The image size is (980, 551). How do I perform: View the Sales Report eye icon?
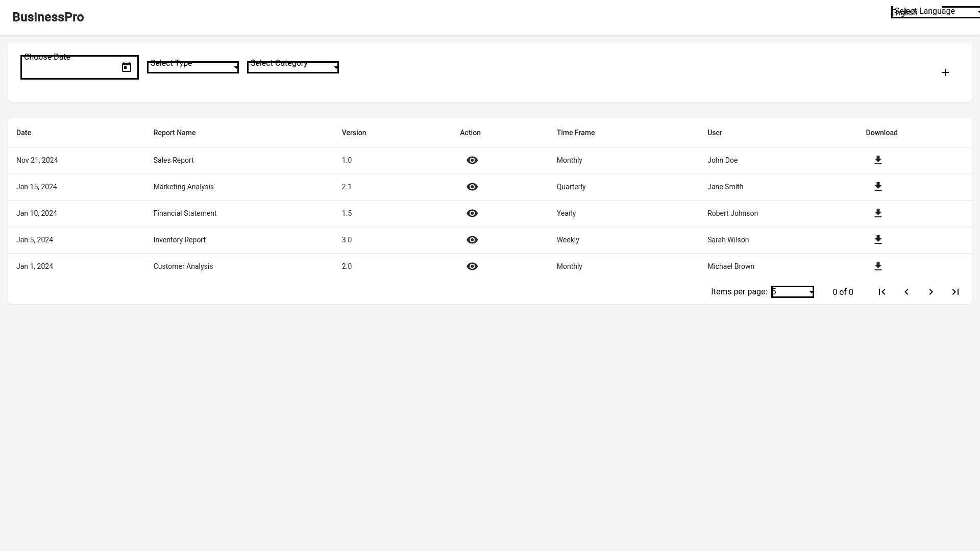click(472, 160)
